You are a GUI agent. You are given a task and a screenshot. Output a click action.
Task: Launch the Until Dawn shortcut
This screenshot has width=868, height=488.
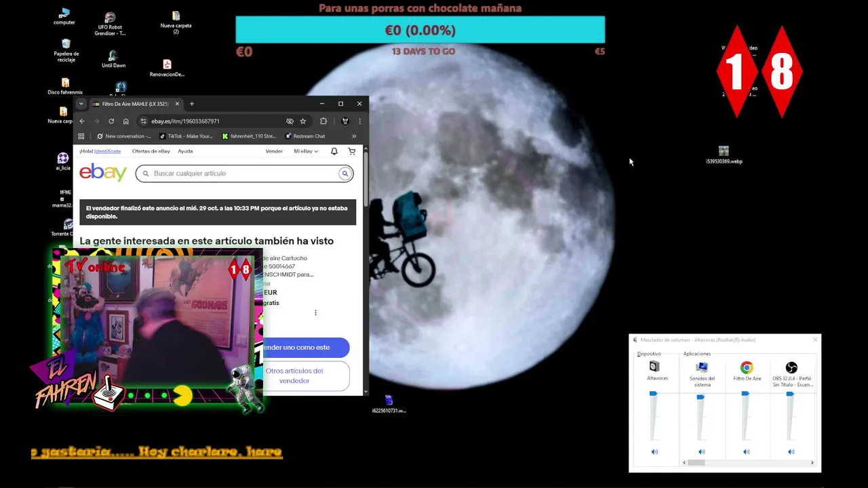(x=113, y=59)
